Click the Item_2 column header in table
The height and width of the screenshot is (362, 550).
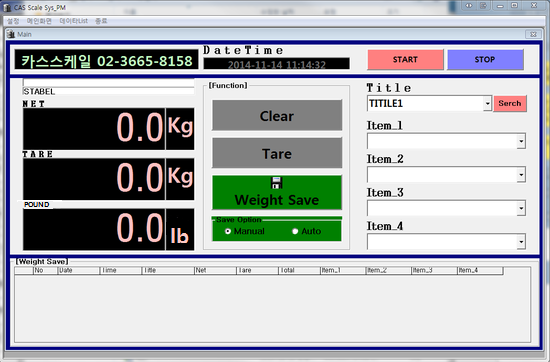(x=389, y=270)
